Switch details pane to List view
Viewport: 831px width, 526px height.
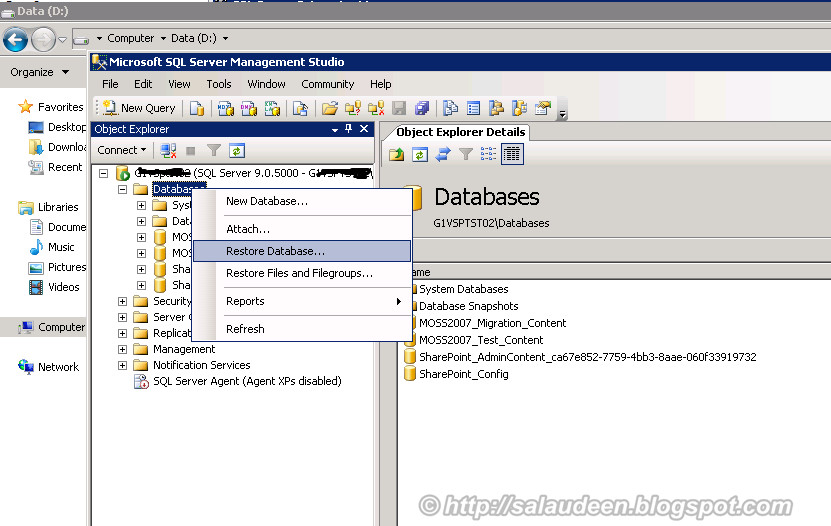(488, 154)
